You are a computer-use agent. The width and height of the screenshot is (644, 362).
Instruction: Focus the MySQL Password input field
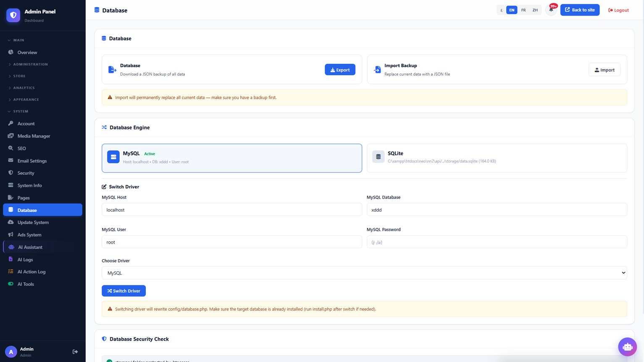[x=497, y=242]
